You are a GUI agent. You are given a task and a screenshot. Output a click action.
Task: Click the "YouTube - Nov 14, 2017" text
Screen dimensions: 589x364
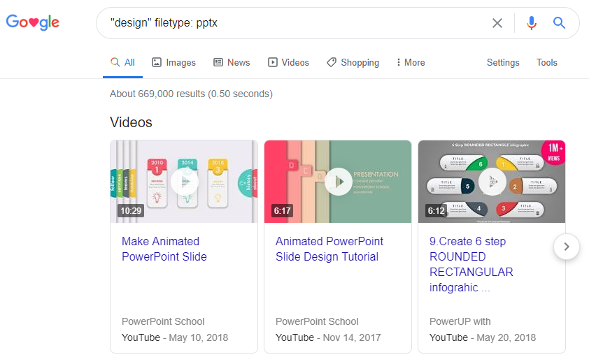[x=328, y=337]
